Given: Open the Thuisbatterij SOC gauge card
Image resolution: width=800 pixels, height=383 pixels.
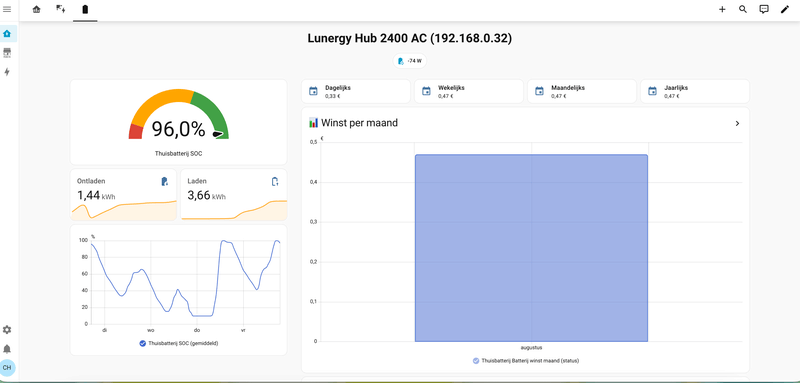Looking at the screenshot, I should click(179, 122).
